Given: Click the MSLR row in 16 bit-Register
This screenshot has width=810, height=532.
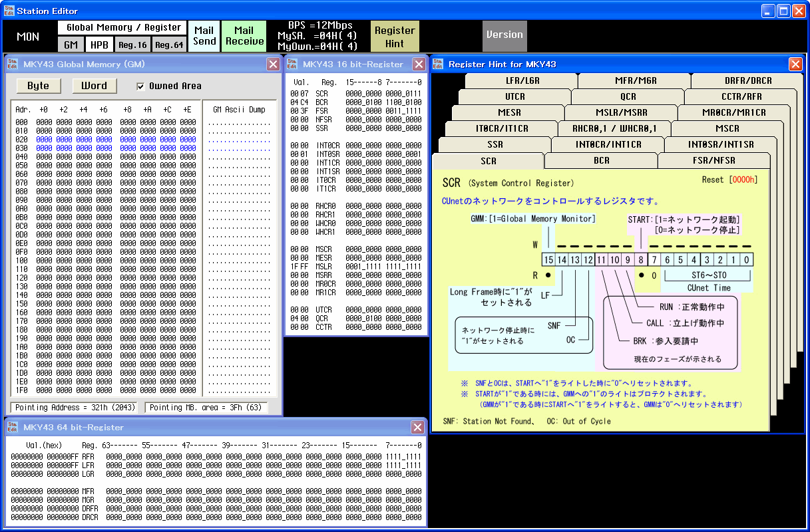Looking at the screenshot, I should 356,267.
